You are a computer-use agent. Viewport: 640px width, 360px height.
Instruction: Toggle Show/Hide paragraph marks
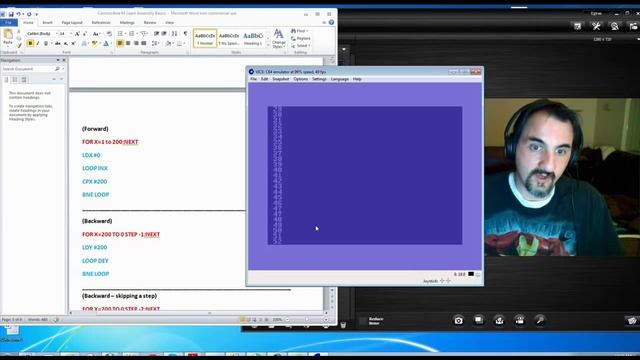click(185, 34)
